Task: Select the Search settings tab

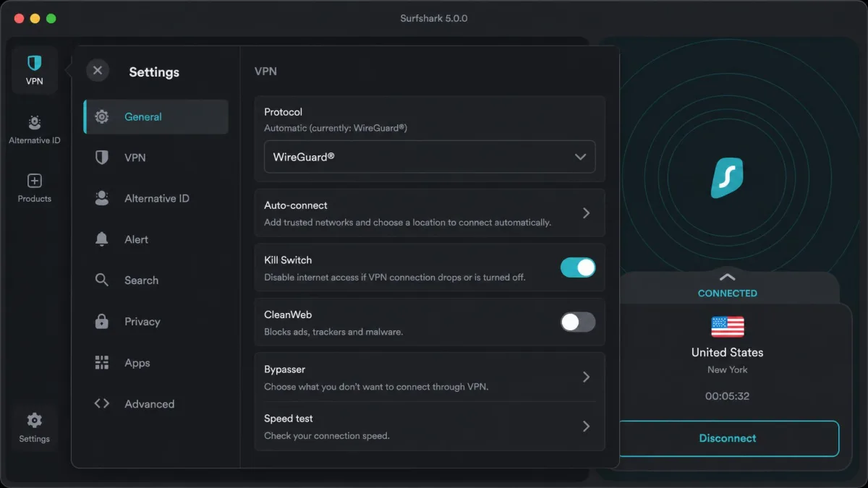Action: pyautogui.click(x=156, y=280)
